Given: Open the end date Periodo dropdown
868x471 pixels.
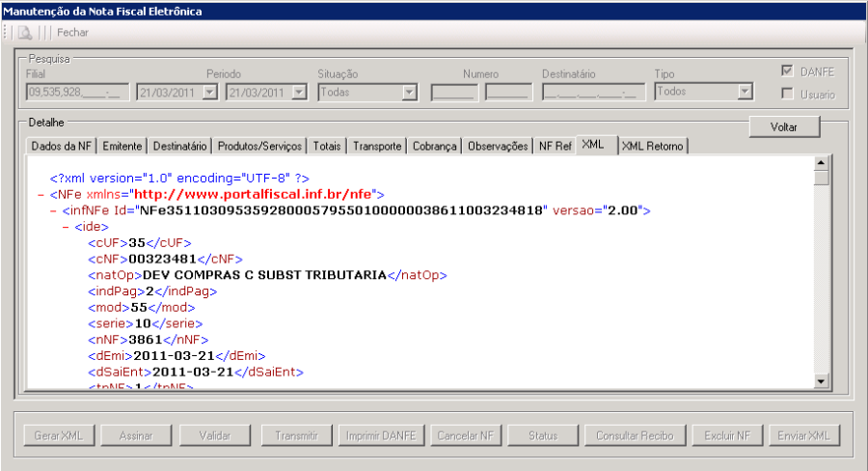Looking at the screenshot, I should tap(299, 92).
